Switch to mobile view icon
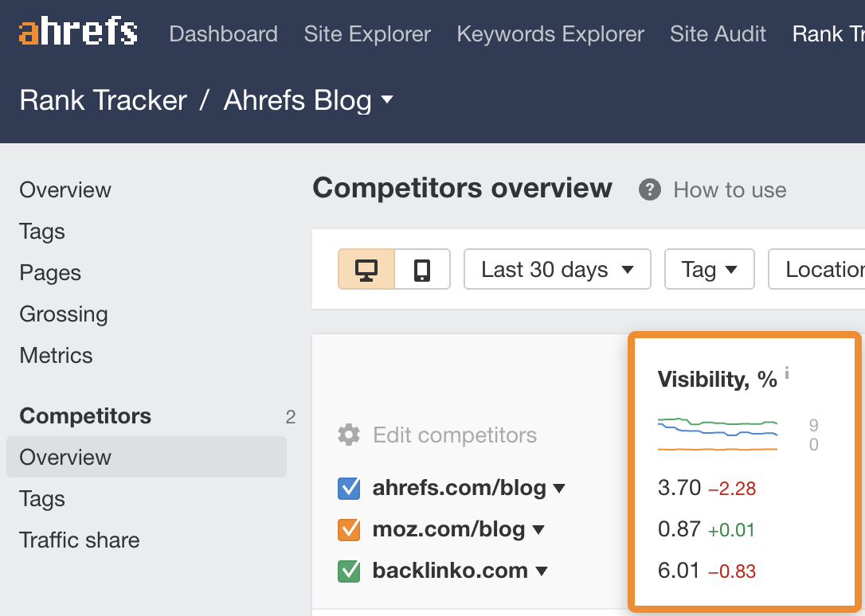The image size is (865, 616). pos(422,270)
